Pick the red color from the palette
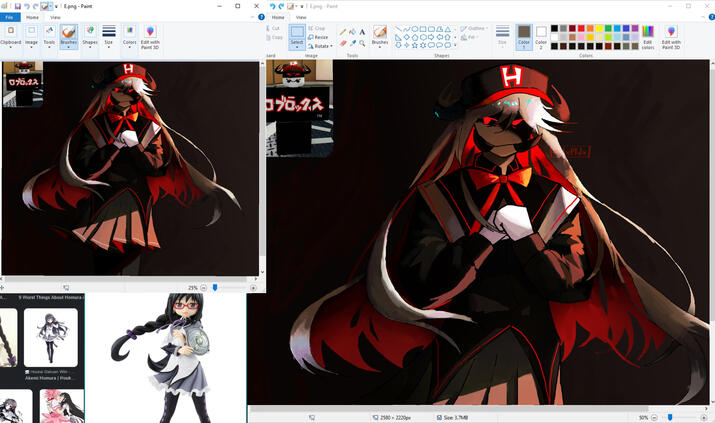This screenshot has width=715, height=423. (x=580, y=28)
